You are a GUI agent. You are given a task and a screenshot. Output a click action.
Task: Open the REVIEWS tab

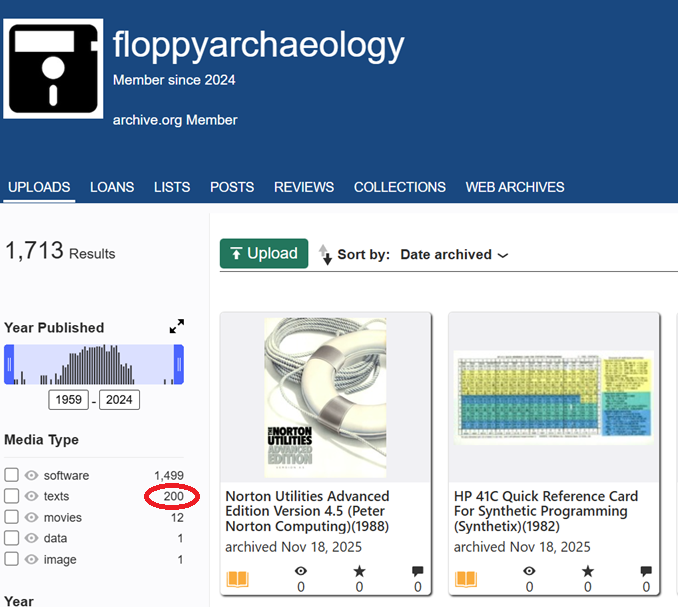pyautogui.click(x=304, y=187)
